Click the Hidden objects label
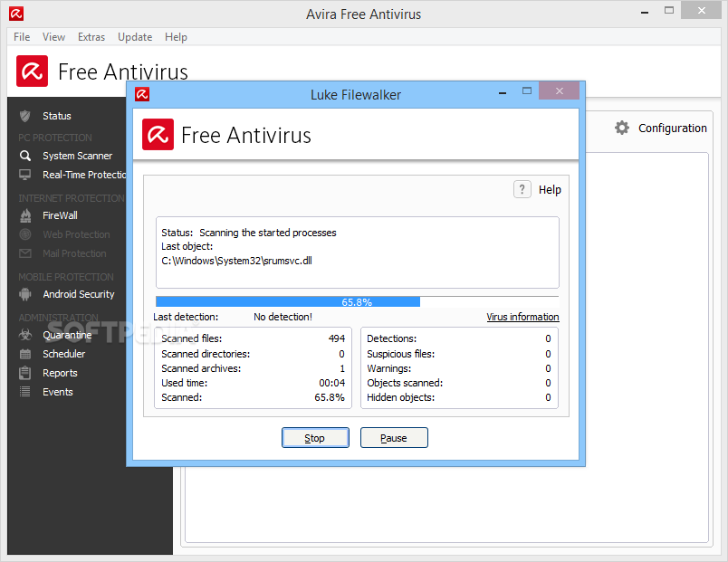The image size is (728, 562). click(x=401, y=397)
